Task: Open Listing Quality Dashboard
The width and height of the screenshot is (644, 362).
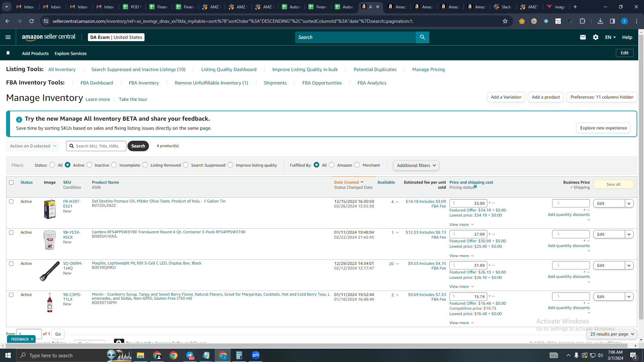Action: [x=229, y=70]
